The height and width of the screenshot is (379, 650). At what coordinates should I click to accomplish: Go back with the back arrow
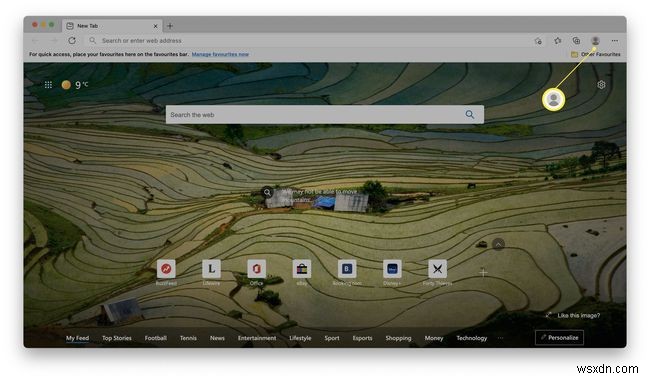tap(36, 40)
